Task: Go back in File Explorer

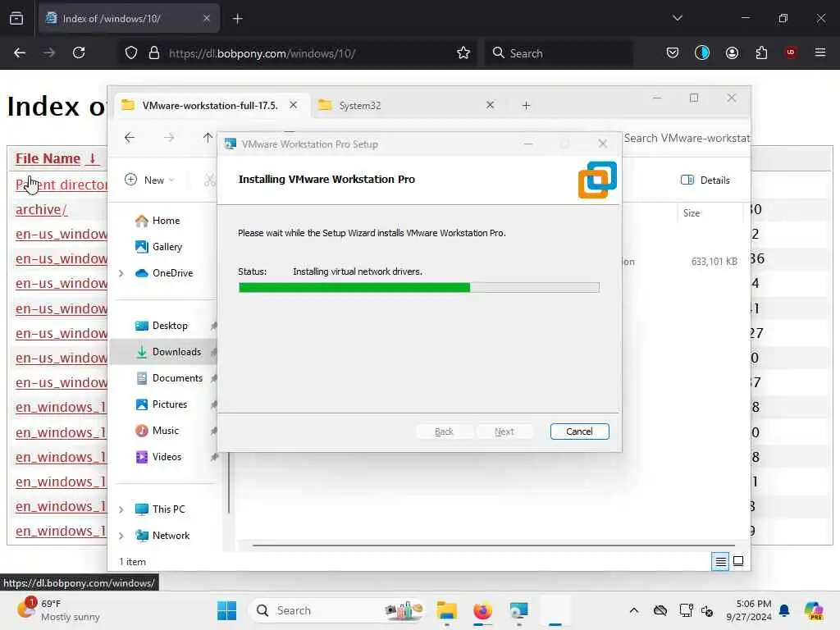Action: (129, 138)
